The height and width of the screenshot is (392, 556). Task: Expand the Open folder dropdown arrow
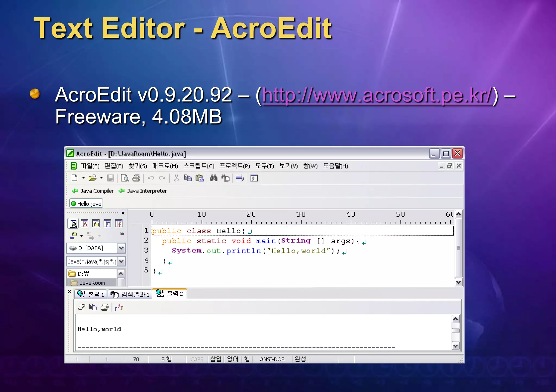[101, 178]
